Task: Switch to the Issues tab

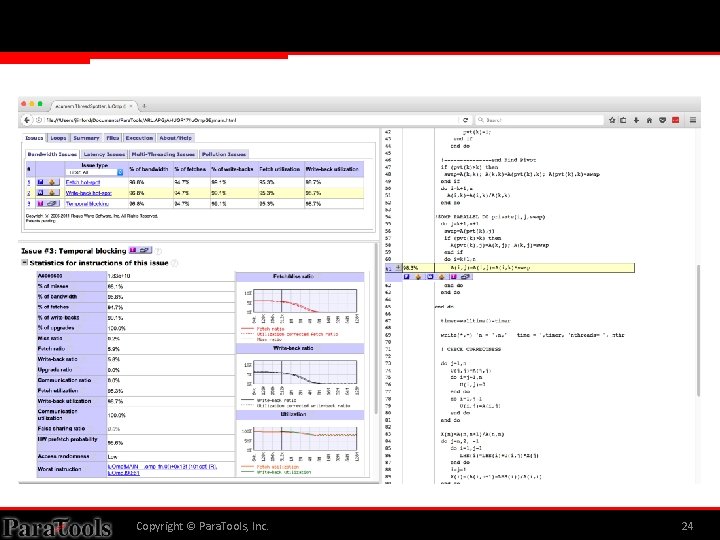Action: coord(34,138)
